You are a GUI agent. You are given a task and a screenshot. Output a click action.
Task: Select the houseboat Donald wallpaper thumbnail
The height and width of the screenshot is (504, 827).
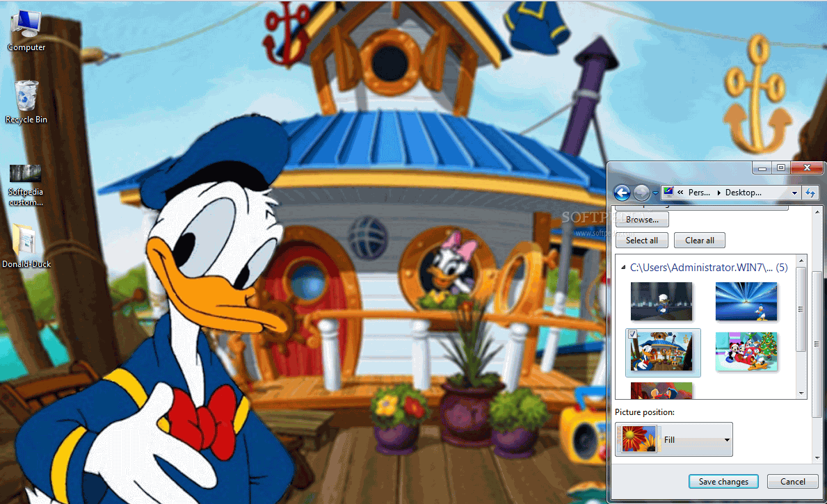[662, 352]
